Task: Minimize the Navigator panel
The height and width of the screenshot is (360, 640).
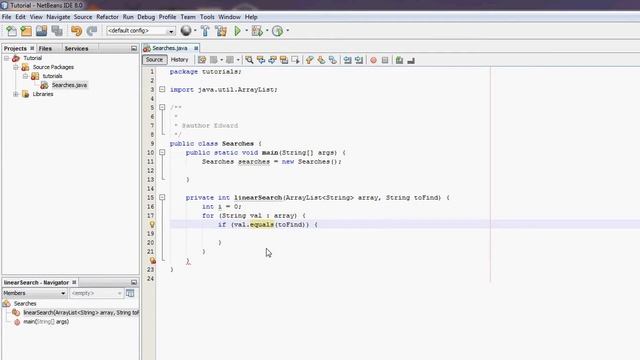Action: click(x=134, y=282)
